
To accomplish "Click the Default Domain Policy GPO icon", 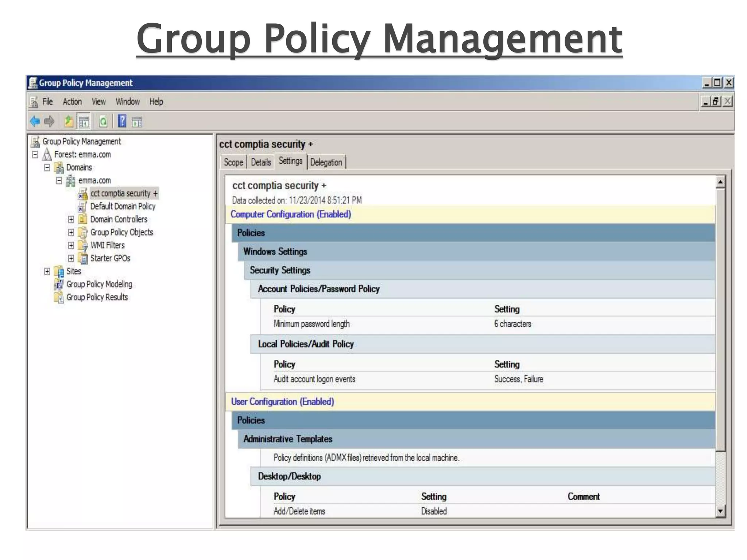I will pyautogui.click(x=82, y=207).
